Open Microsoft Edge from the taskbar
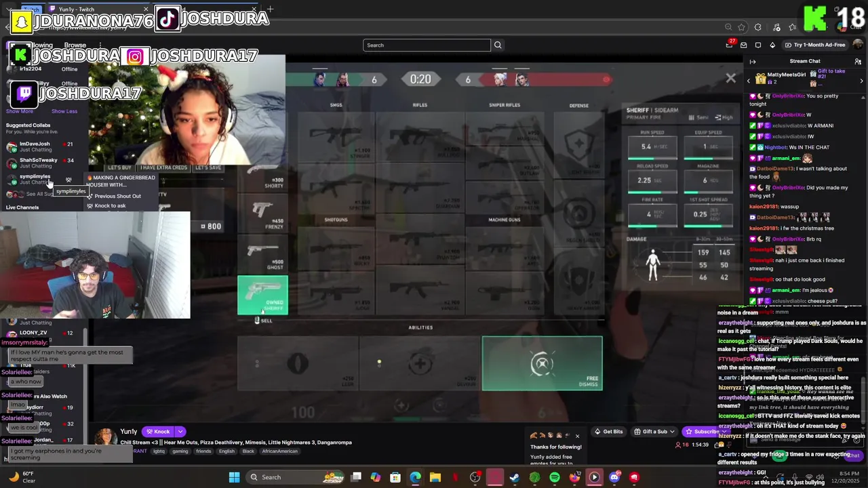 click(x=415, y=477)
